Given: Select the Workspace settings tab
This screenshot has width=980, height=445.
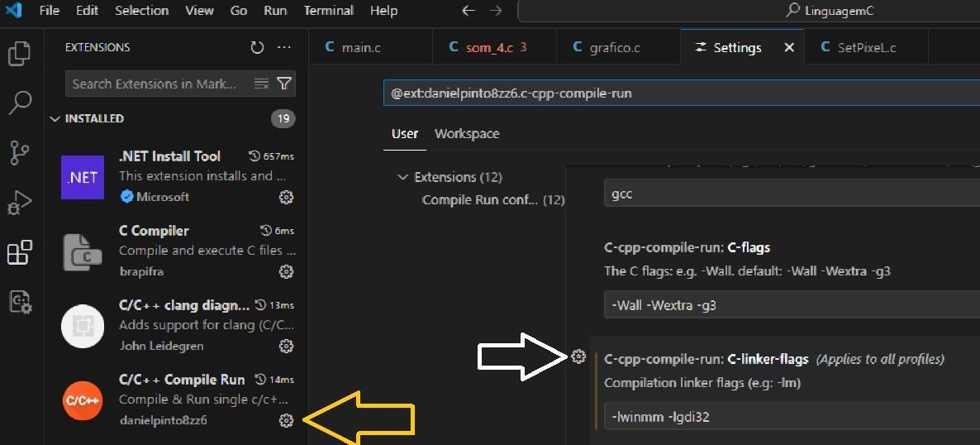Looking at the screenshot, I should 467,134.
